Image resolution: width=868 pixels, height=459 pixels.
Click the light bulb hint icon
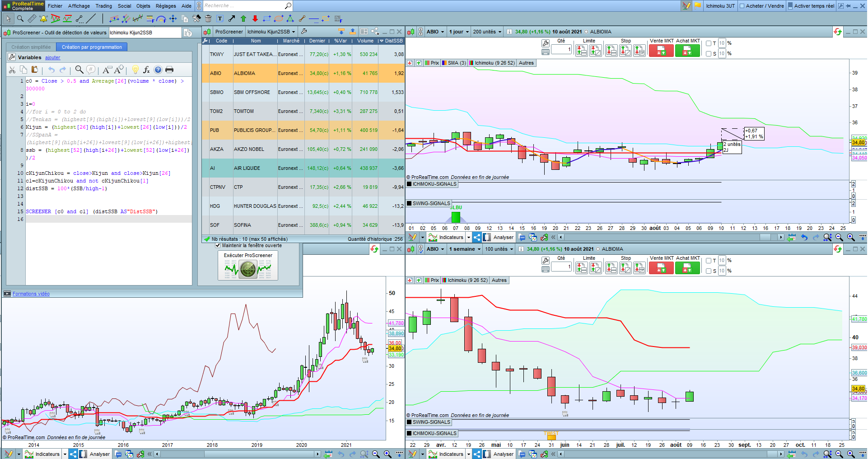(x=135, y=70)
